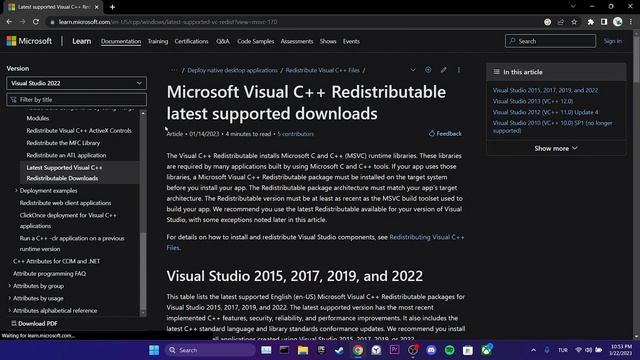Viewport: 640px width, 360px height.
Task: Open Chrome three-dot menu
Action: (631, 22)
